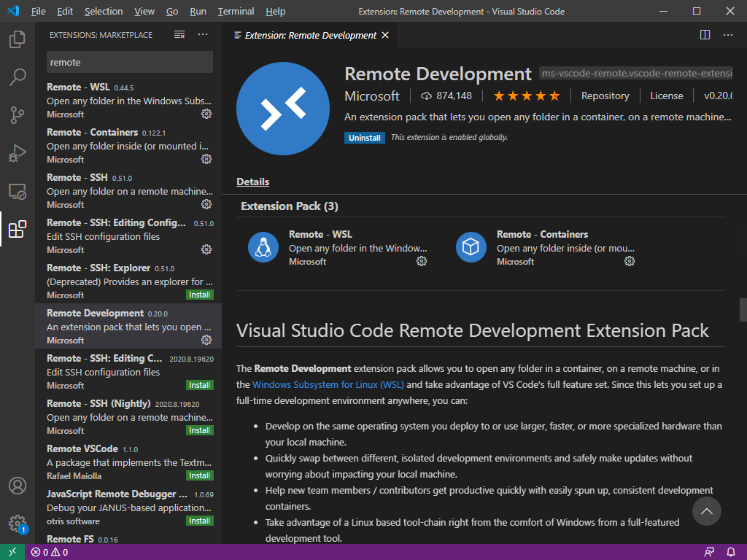Image resolution: width=747 pixels, height=560 pixels.
Task: Open gear on Remote - WSL pack card
Action: pyautogui.click(x=422, y=261)
